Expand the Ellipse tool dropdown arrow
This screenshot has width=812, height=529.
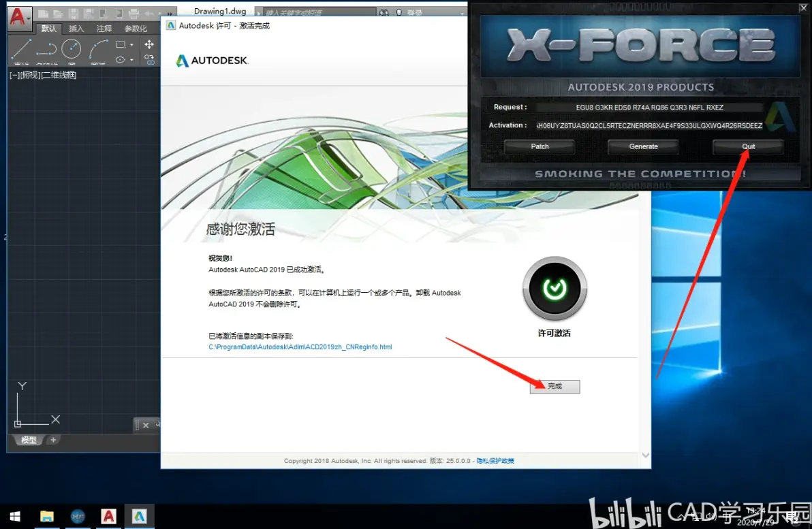point(131,60)
